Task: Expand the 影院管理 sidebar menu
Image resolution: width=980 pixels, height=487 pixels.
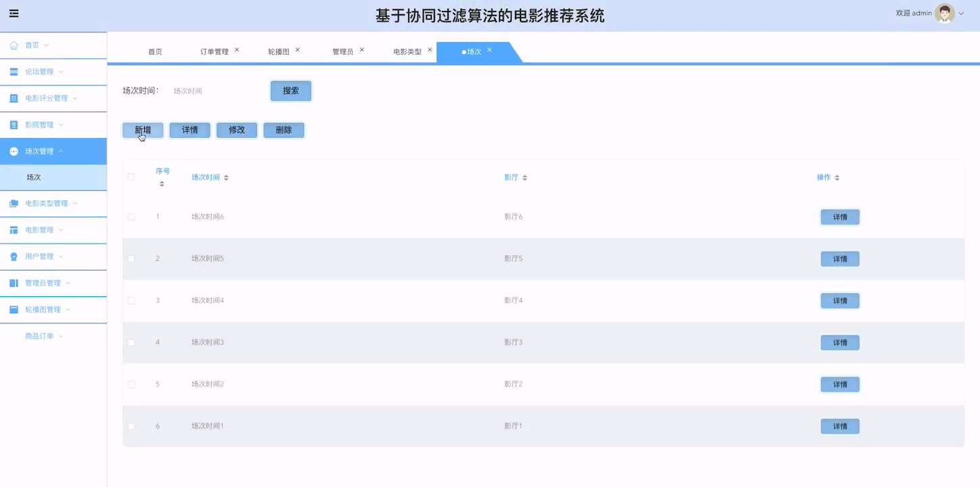Action: (61, 124)
